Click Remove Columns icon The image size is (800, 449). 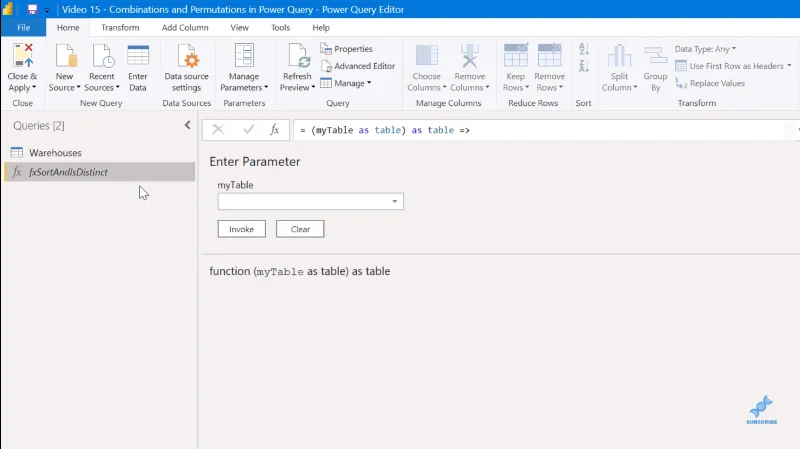click(469, 55)
